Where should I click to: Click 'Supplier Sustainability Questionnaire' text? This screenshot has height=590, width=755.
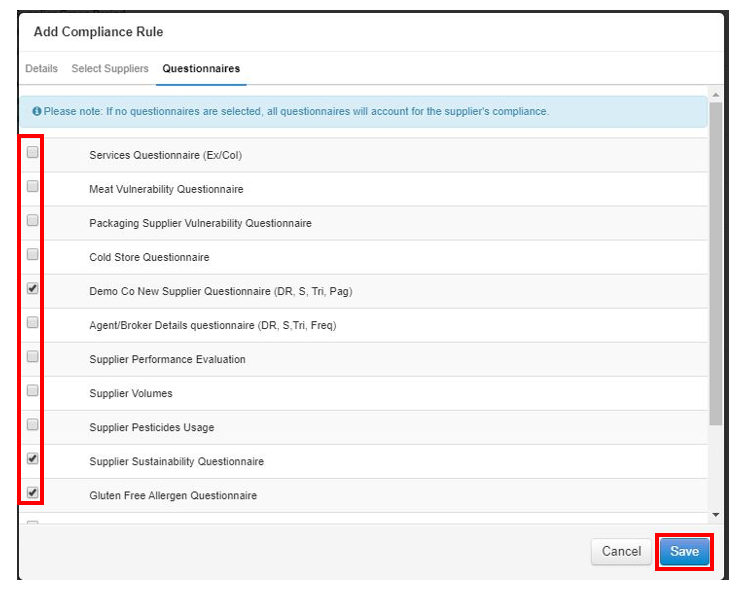point(177,461)
